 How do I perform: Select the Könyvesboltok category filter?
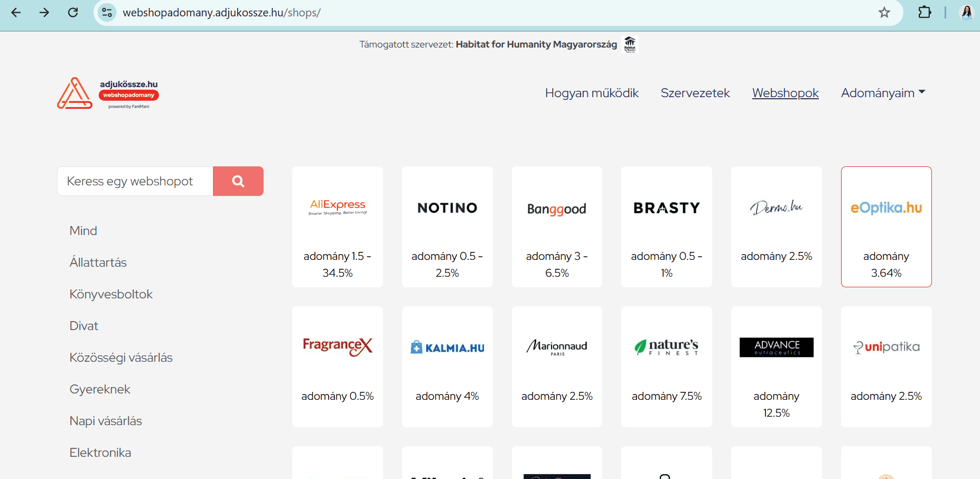[x=111, y=294]
